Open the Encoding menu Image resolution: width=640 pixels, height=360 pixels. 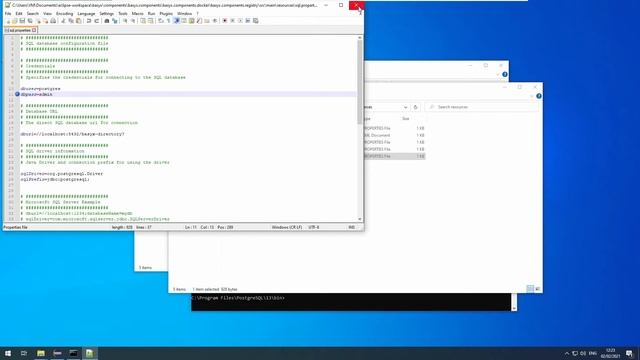(64, 13)
